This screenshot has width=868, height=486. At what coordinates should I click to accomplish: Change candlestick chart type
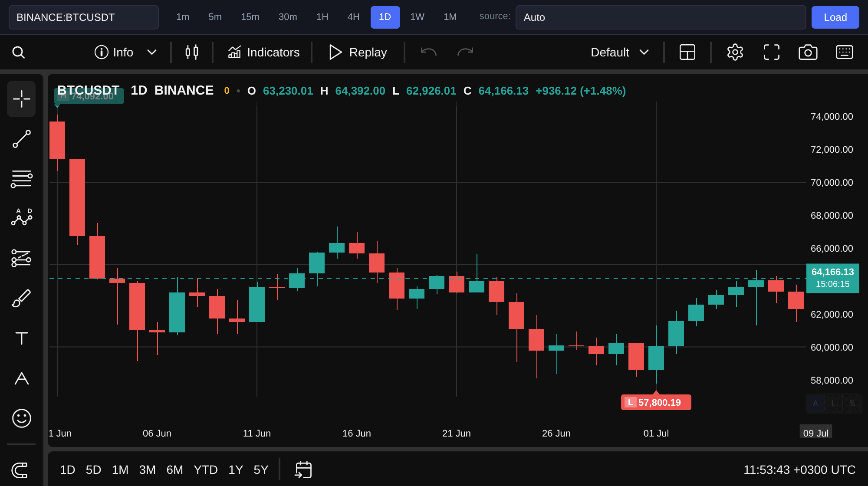[x=192, y=52]
